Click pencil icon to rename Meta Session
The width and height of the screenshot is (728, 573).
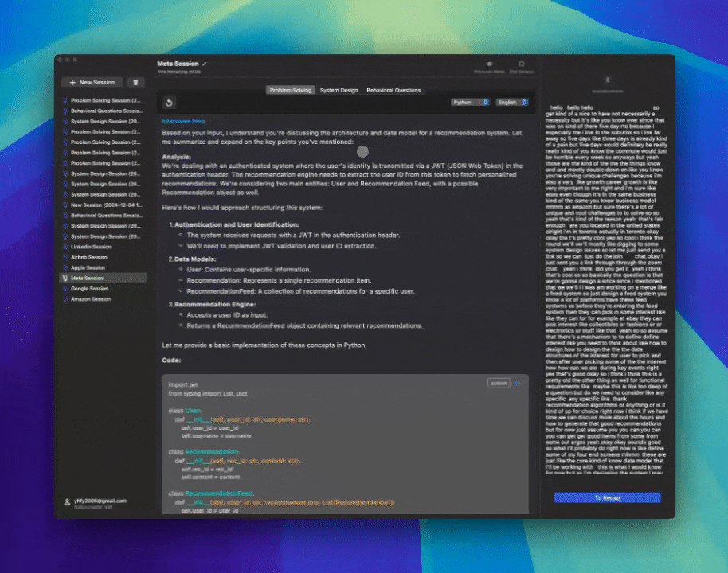tap(205, 63)
